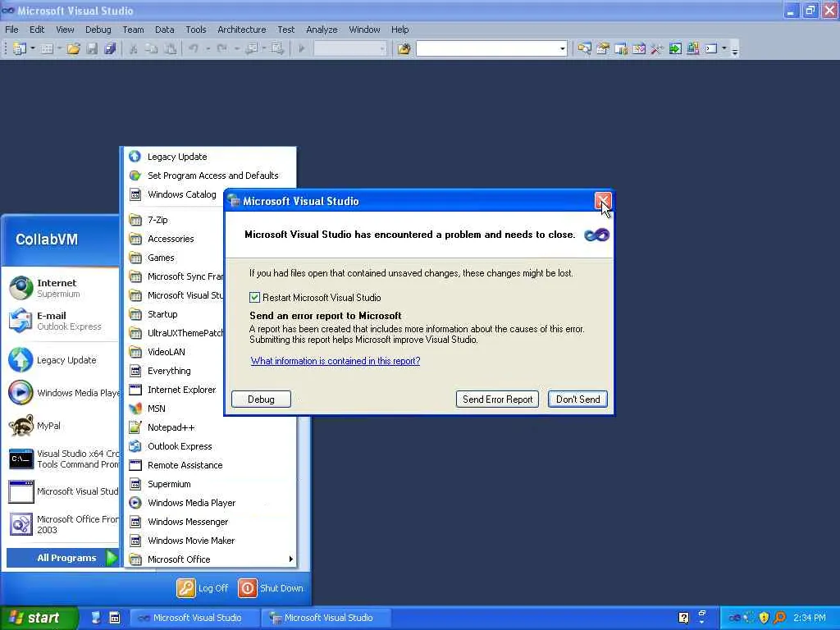Click the Internet Supermium icon in Start menu
Image resolution: width=840 pixels, height=630 pixels.
(21, 288)
